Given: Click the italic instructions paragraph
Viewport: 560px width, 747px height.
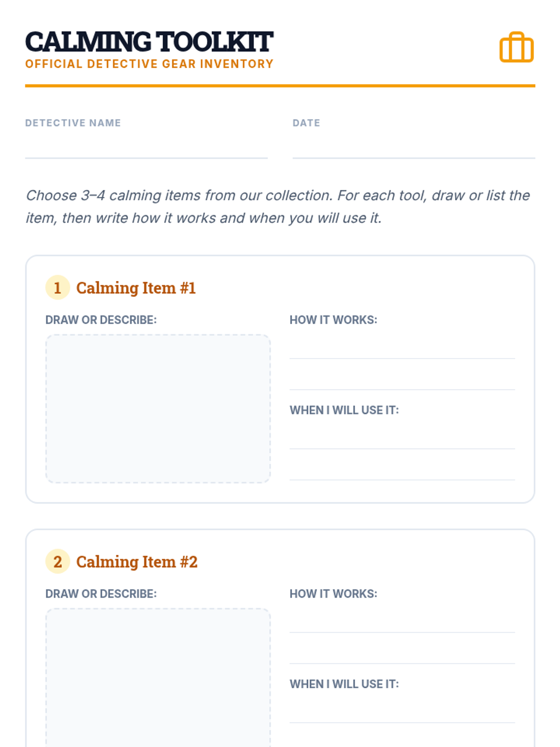Looking at the screenshot, I should 278,206.
